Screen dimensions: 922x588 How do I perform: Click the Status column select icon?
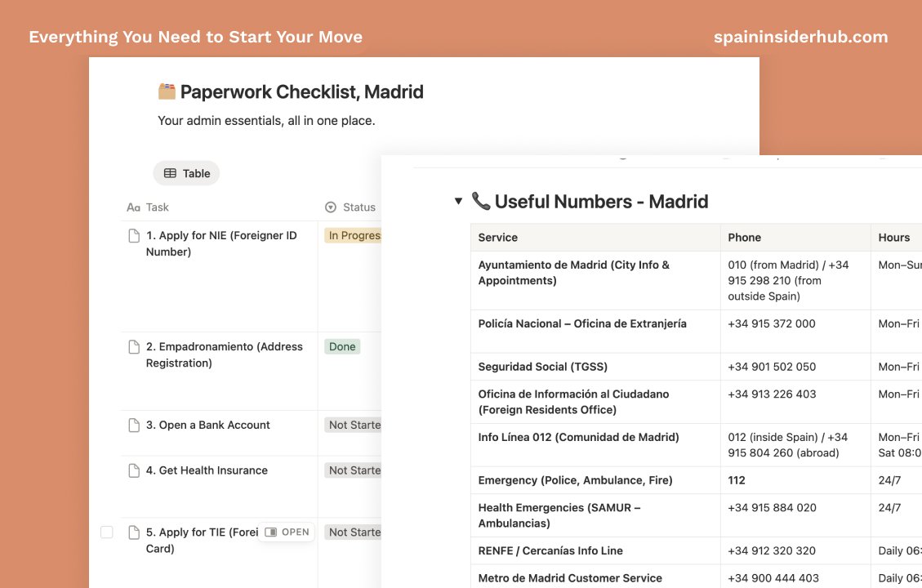(x=331, y=207)
